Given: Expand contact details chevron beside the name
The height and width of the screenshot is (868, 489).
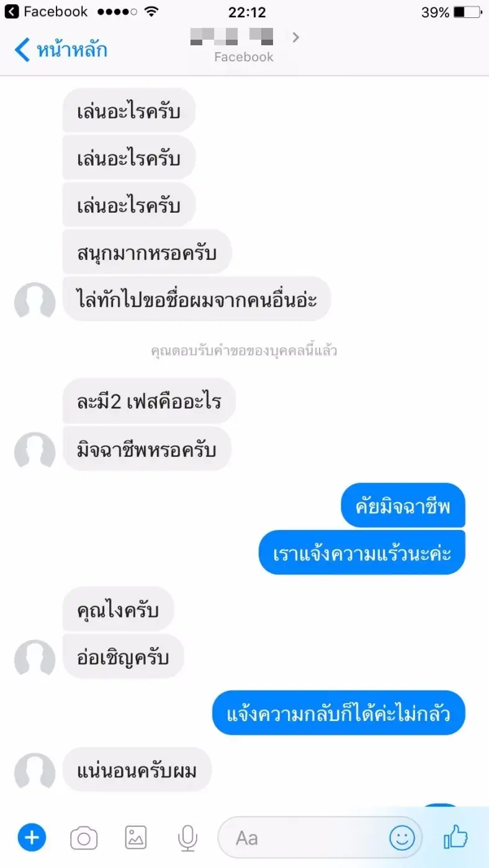Looking at the screenshot, I should coord(296,37).
